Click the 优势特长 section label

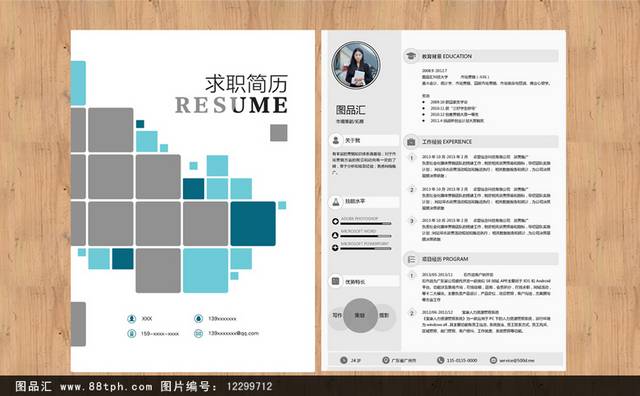click(355, 282)
